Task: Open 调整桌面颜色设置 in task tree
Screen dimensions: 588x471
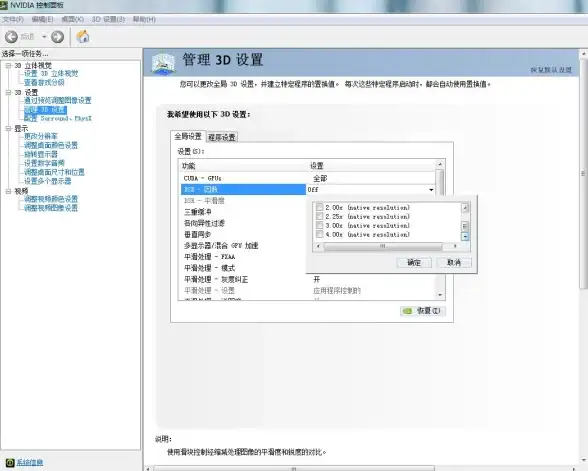Action: pos(51,145)
